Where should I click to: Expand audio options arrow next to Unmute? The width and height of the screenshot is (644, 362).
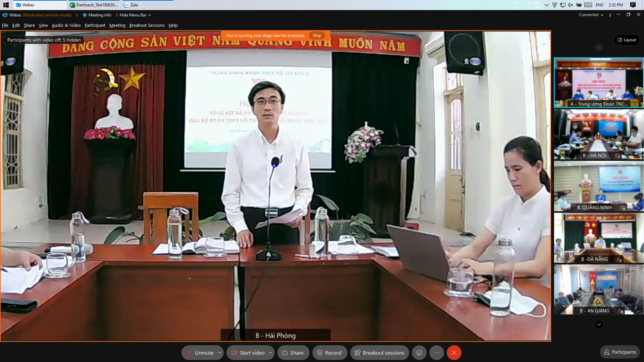coord(220,353)
